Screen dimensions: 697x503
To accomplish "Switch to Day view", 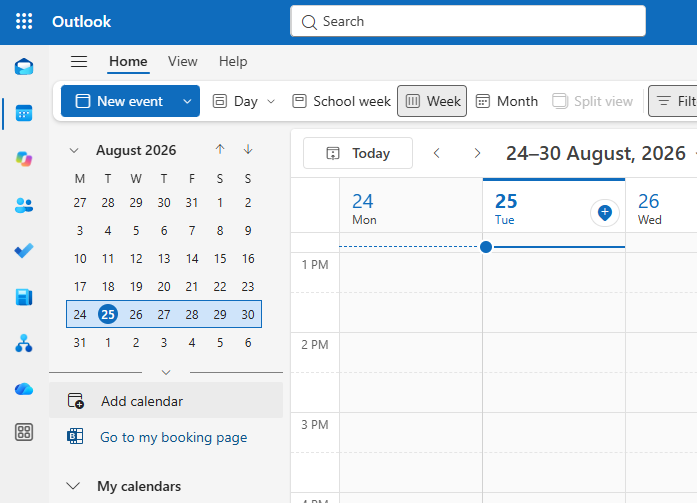I will coord(235,101).
